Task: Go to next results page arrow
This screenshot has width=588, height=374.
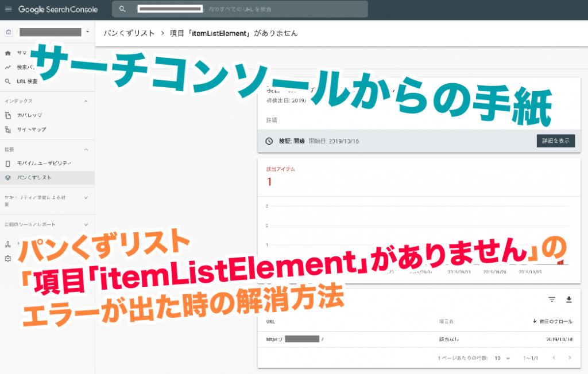Action: (x=570, y=358)
